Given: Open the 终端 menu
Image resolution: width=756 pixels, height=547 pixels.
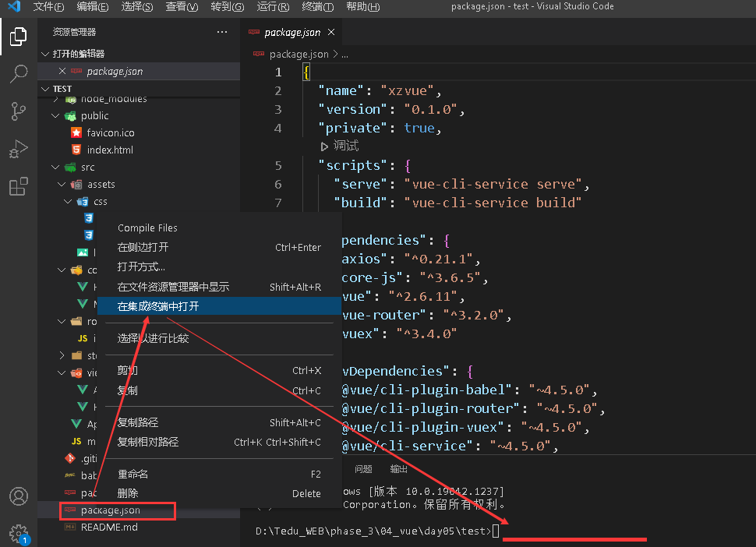Looking at the screenshot, I should pyautogui.click(x=317, y=6).
